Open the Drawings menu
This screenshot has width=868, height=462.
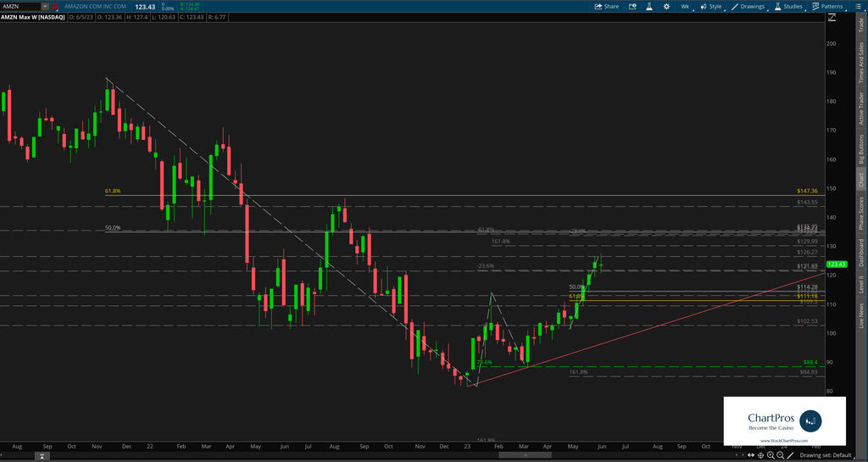748,6
